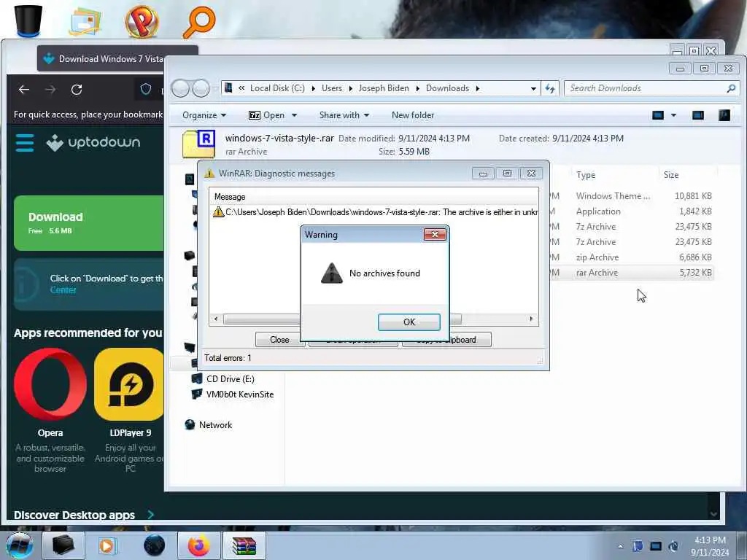The height and width of the screenshot is (560, 747).
Task: Click the Windows Start orb
Action: click(20, 545)
